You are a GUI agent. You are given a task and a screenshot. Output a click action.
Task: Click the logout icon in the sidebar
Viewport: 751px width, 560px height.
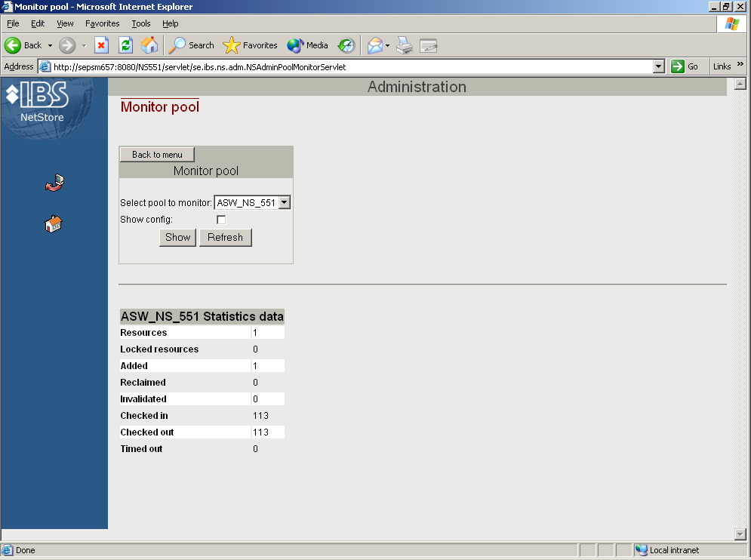coord(54,183)
